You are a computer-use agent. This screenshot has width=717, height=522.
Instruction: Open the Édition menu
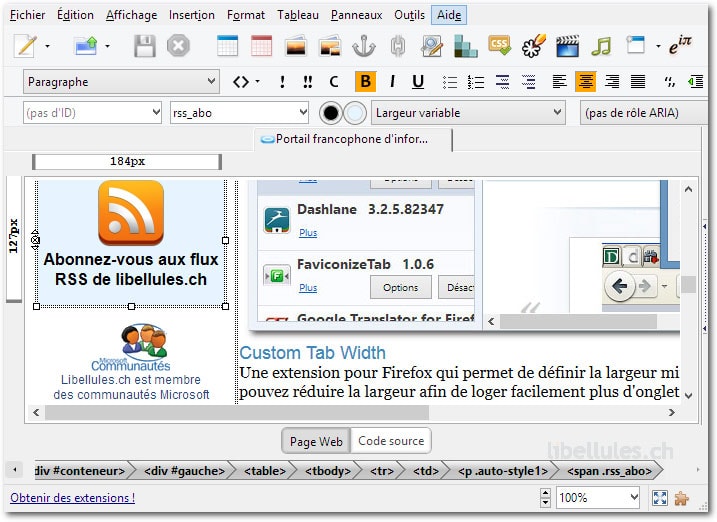[x=75, y=15]
